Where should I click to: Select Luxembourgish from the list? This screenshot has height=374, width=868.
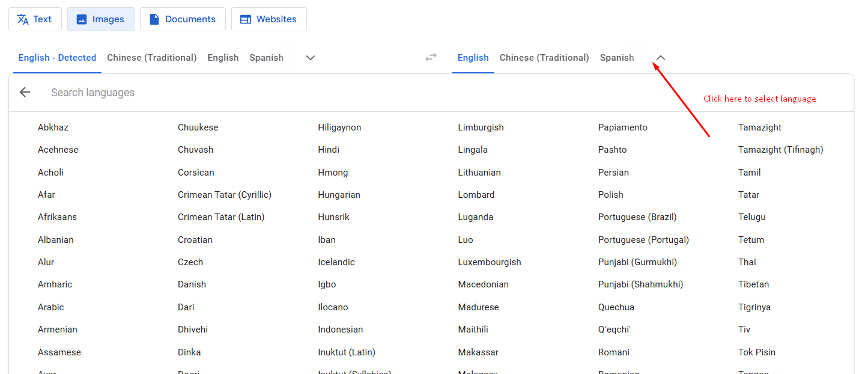489,262
